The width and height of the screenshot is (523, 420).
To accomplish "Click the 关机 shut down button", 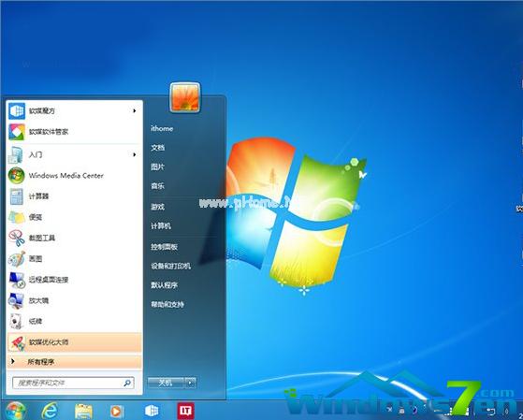I will 166,383.
